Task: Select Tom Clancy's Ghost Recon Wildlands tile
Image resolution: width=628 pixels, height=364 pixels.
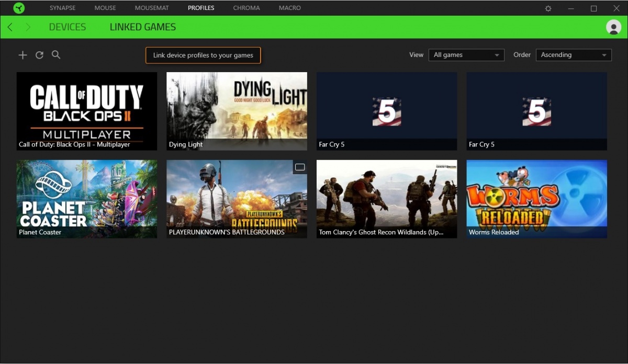Action: pyautogui.click(x=387, y=199)
